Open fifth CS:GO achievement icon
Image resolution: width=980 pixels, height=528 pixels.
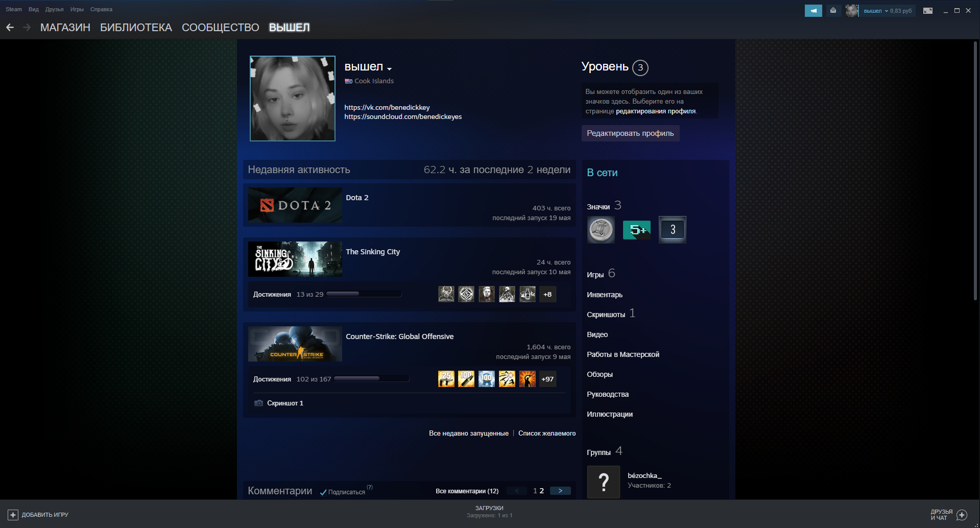click(x=528, y=379)
